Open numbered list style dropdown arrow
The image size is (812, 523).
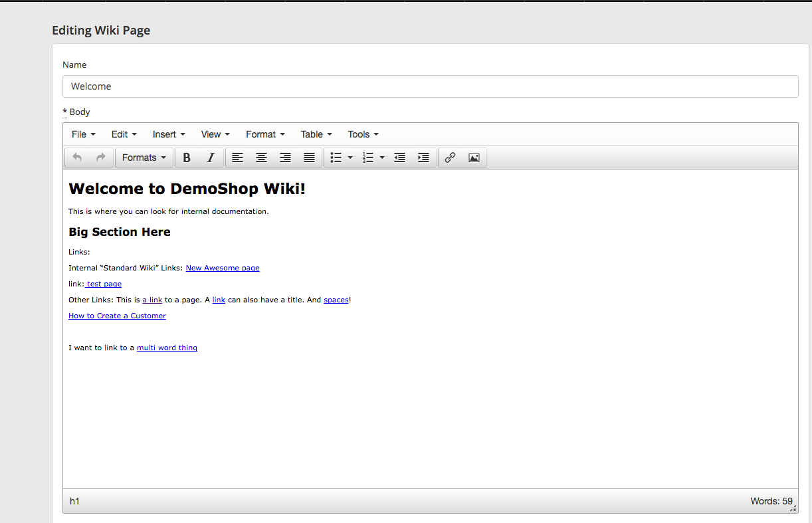click(382, 157)
